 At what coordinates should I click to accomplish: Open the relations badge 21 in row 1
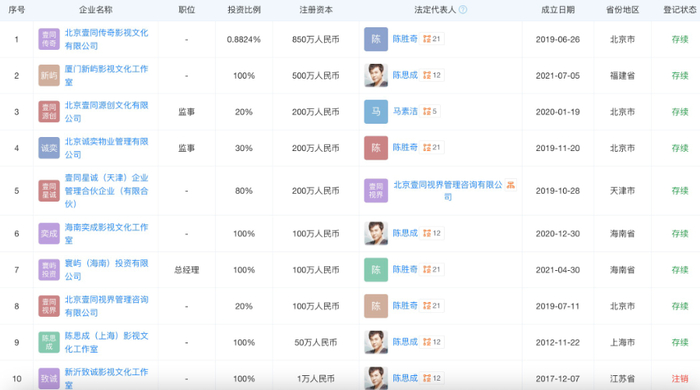point(432,39)
